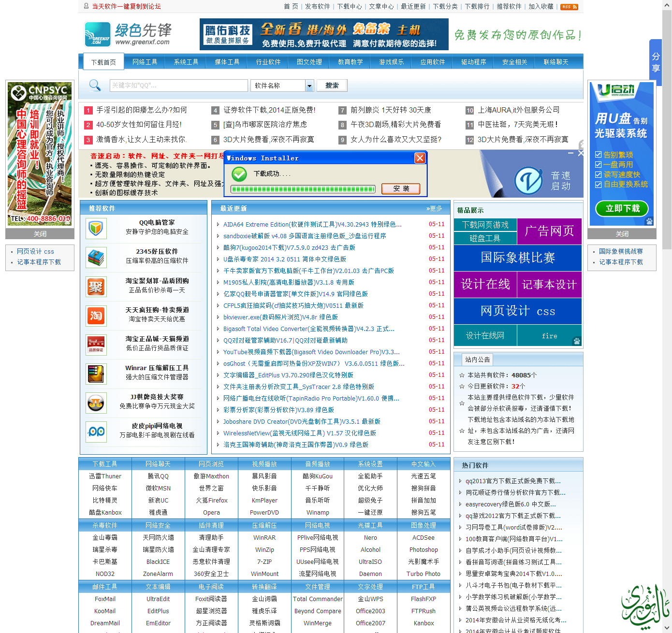Toggle 自由更换系统 checkbox in U启动 ad
Image resolution: width=672 pixels, height=633 pixels.
click(x=598, y=185)
